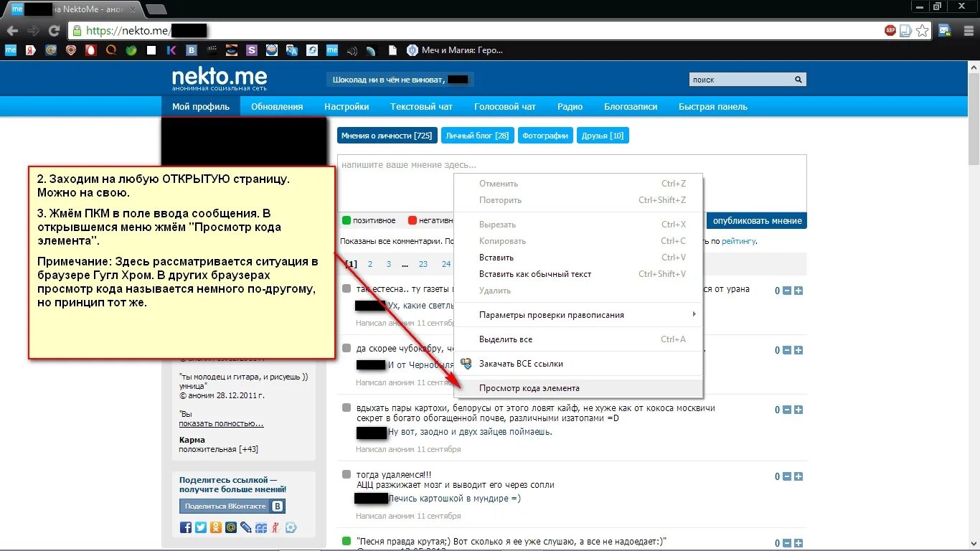Click the показать полностью link
980x551 pixels.
221,423
